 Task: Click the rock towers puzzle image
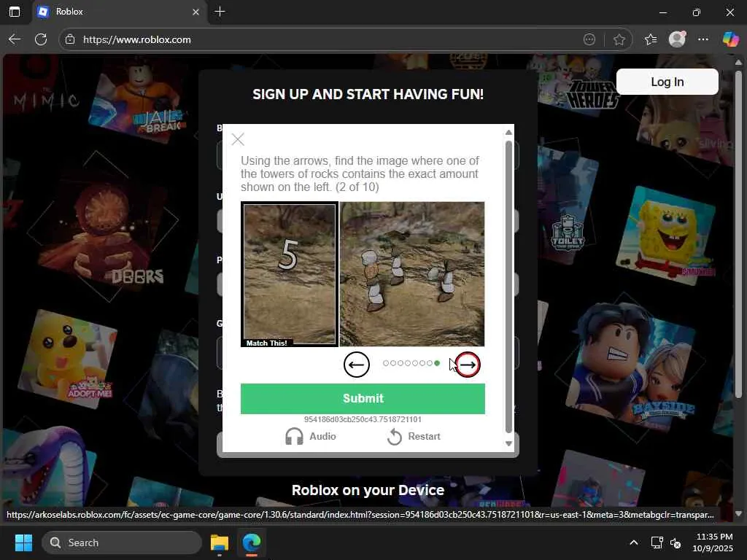pos(412,274)
